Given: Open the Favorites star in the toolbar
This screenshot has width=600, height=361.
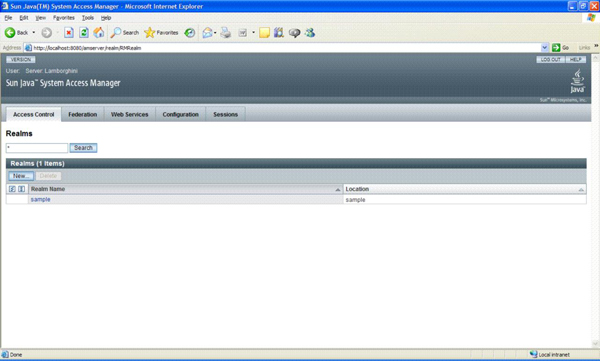Looking at the screenshot, I should 161,33.
